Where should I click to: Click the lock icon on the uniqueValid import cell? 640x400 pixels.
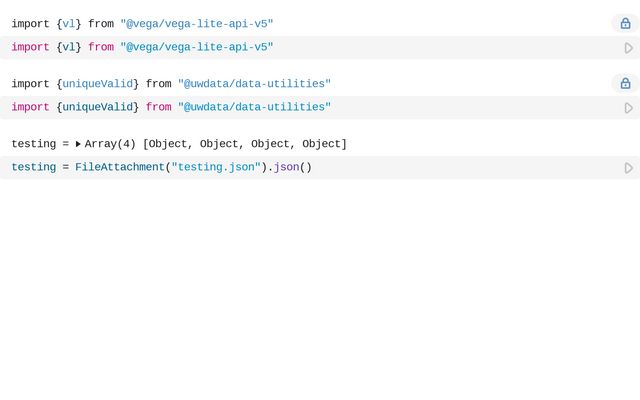click(625, 83)
